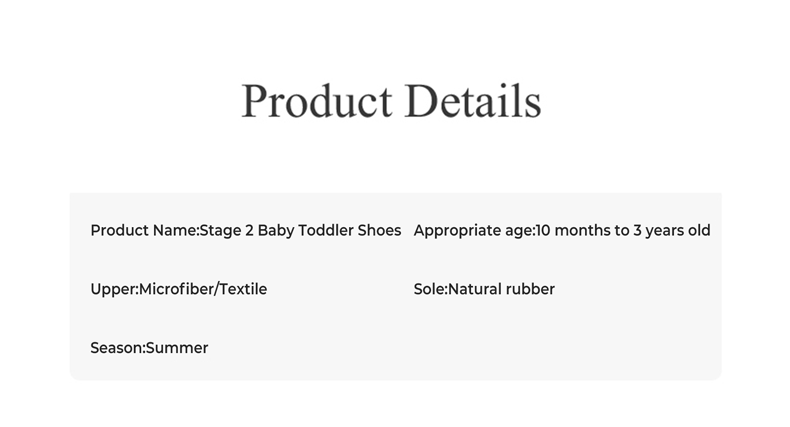Click the word Textile
Viewport: 790px width, 427px height.
(243, 290)
